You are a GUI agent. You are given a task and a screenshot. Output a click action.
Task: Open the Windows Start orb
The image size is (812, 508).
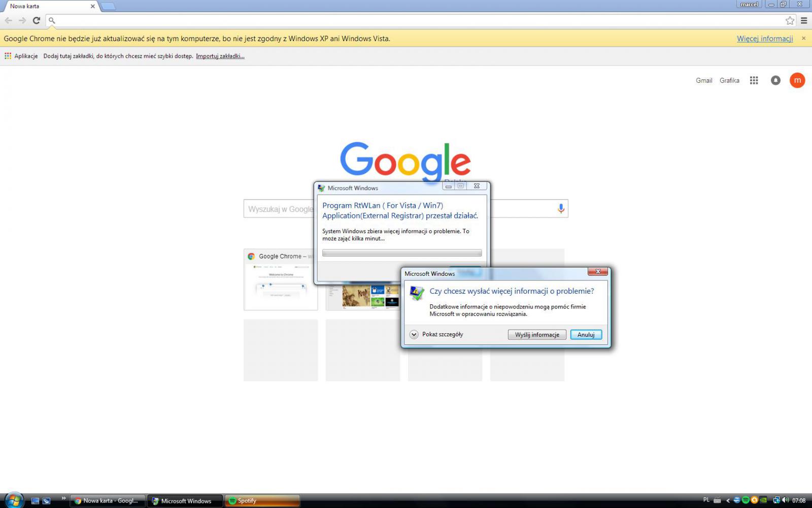(x=14, y=500)
